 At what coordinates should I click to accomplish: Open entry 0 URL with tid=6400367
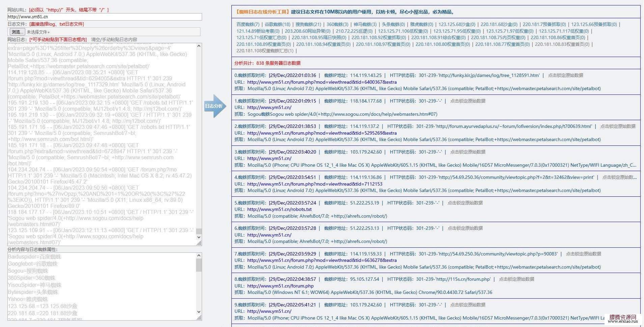coord(322,82)
